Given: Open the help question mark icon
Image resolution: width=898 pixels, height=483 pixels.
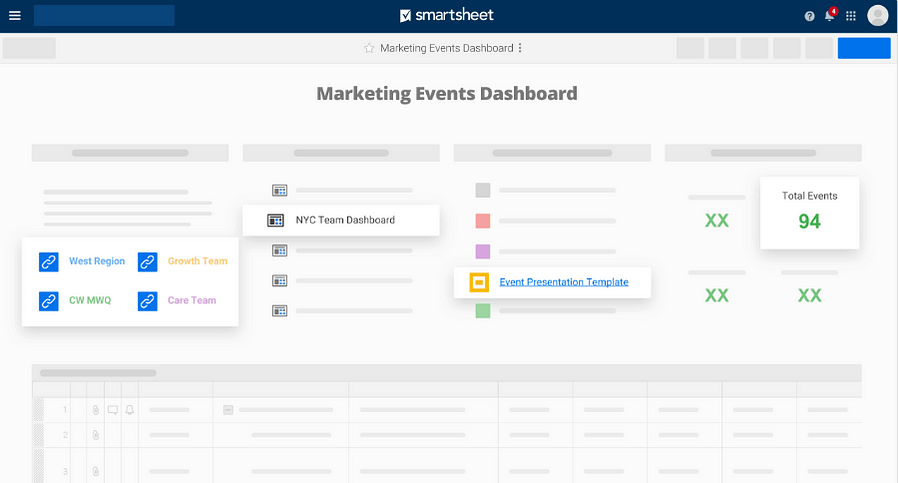Looking at the screenshot, I should click(x=809, y=16).
